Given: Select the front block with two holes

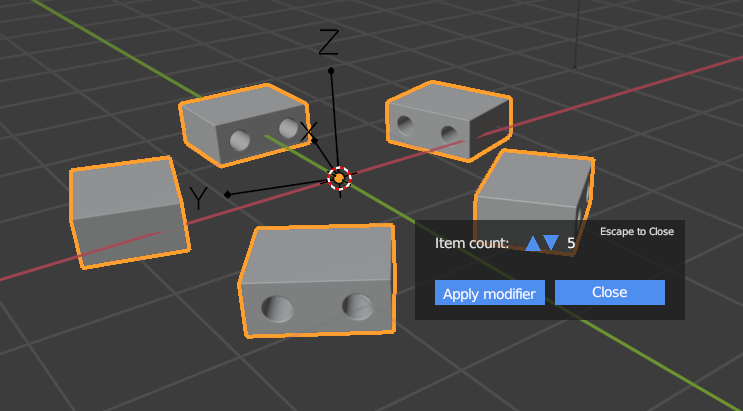Looking at the screenshot, I should (x=317, y=281).
